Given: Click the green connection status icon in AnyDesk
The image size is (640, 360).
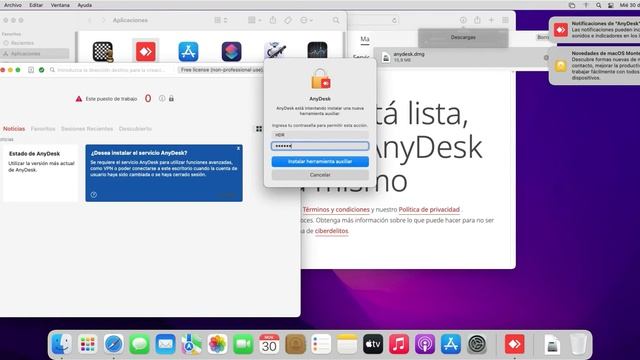Looking at the screenshot, I should point(41,70).
